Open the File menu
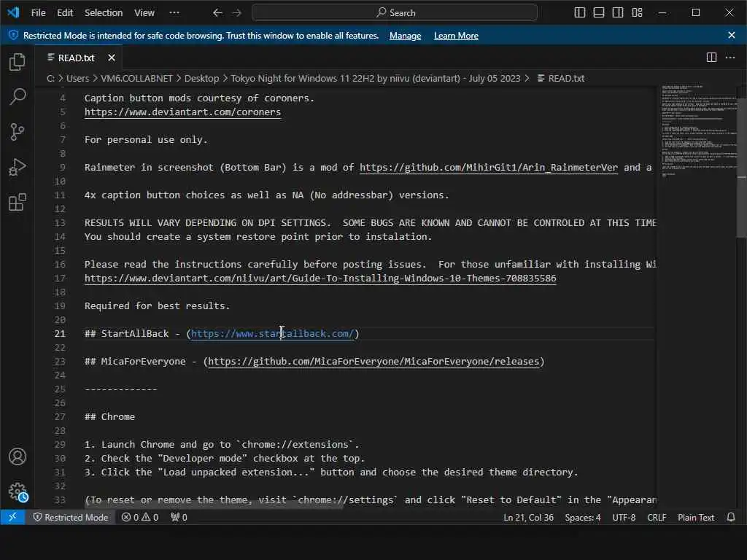Screen dimensions: 747x560 tap(39, 13)
